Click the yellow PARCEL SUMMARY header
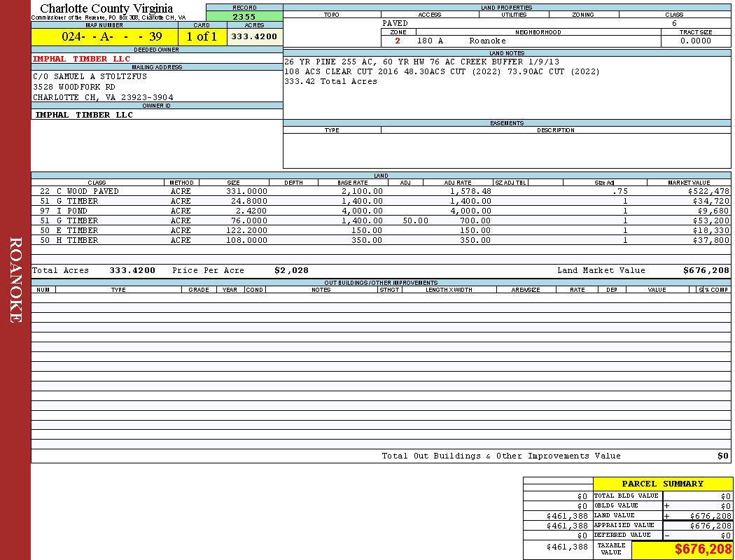The width and height of the screenshot is (735, 560). point(662,484)
